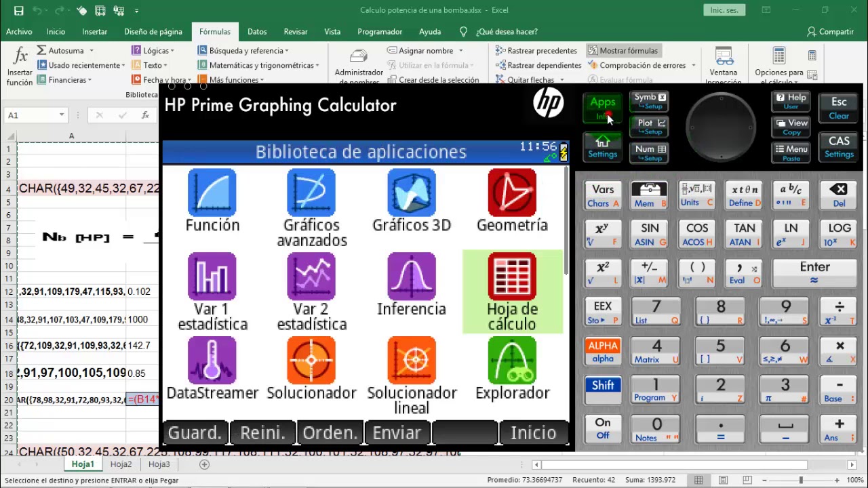
Task: Switch to the Revisar ribbon tab
Action: tap(296, 32)
